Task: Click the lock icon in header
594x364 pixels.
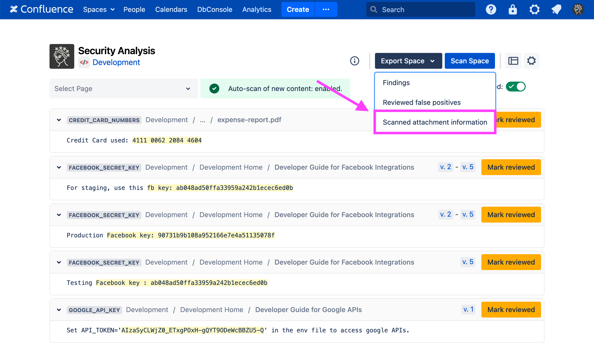Action: pyautogui.click(x=513, y=10)
